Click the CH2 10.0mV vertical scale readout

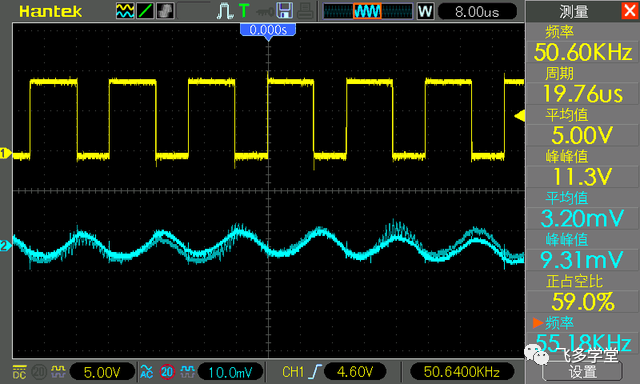tap(230, 372)
